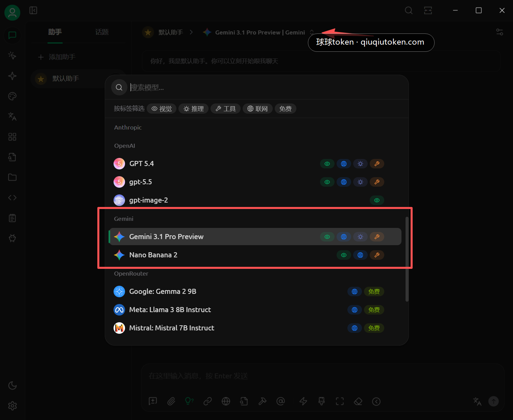513x420 pixels.
Task: Click the brush-shaped icon in input toolbar
Action: 322,401
